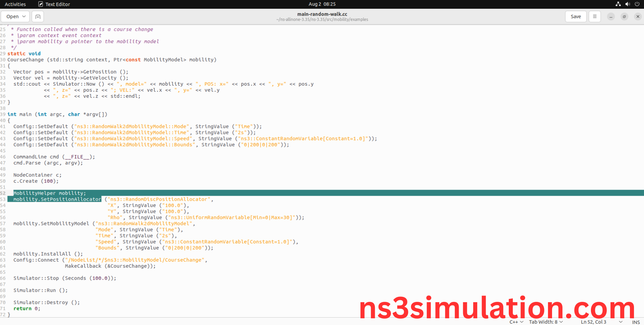Click the power icon in top bar

637,4
